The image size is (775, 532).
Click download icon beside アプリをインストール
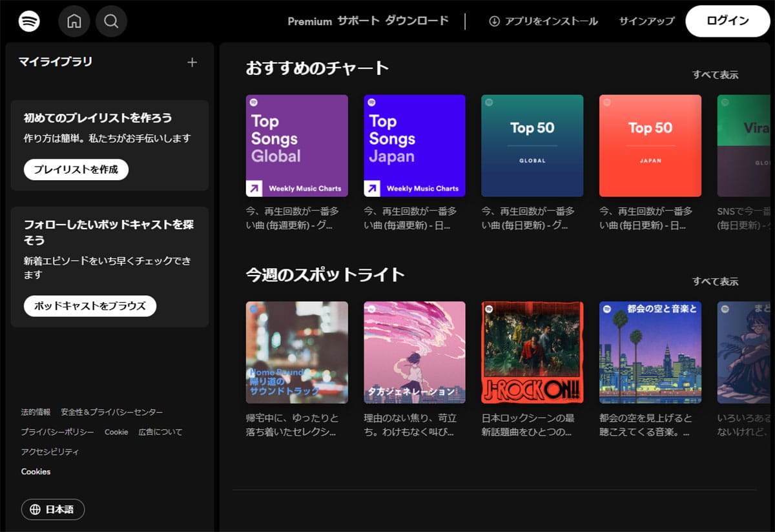point(494,21)
